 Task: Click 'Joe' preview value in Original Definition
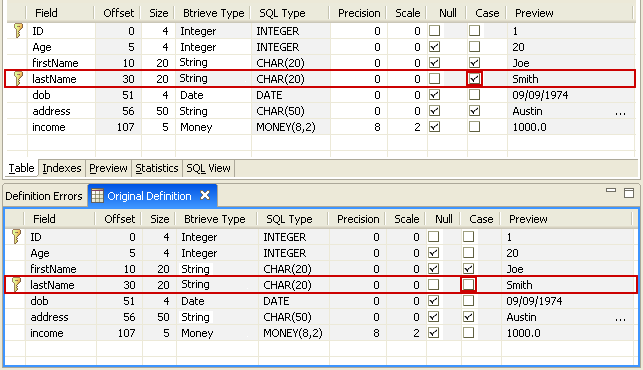(515, 269)
